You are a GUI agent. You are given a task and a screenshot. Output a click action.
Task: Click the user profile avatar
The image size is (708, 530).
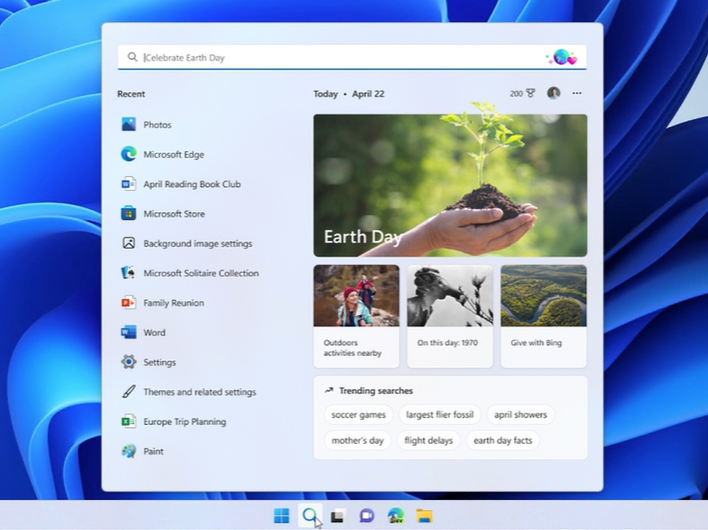click(x=554, y=93)
